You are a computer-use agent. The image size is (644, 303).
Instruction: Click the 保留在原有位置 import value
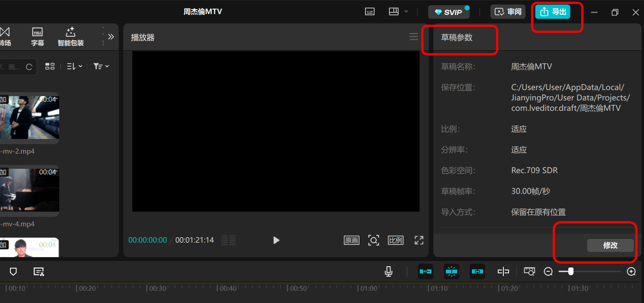coord(538,212)
